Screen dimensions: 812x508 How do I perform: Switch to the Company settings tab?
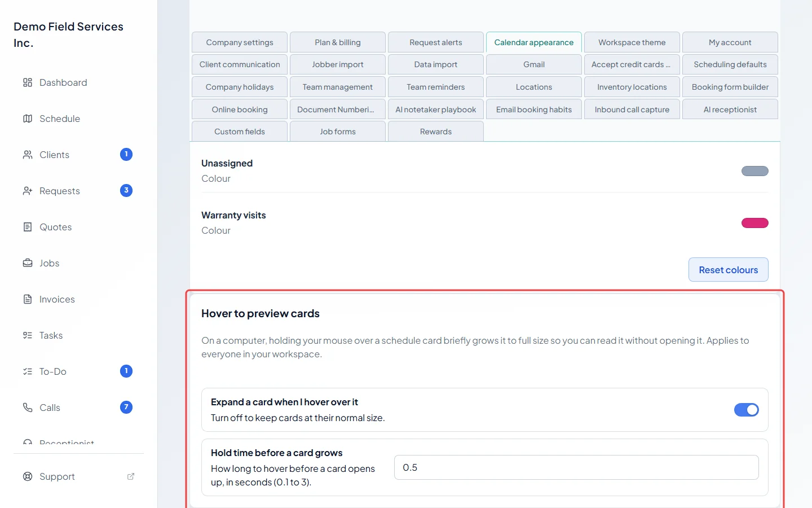tap(240, 42)
